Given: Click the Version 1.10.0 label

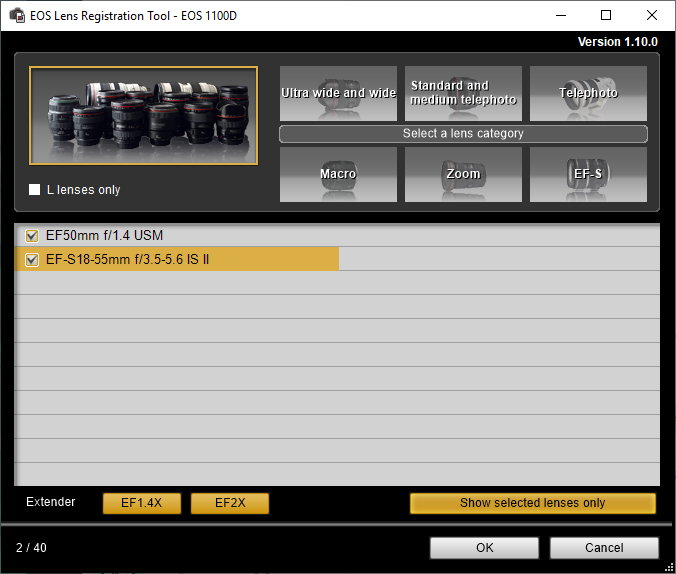Looking at the screenshot, I should click(x=618, y=42).
